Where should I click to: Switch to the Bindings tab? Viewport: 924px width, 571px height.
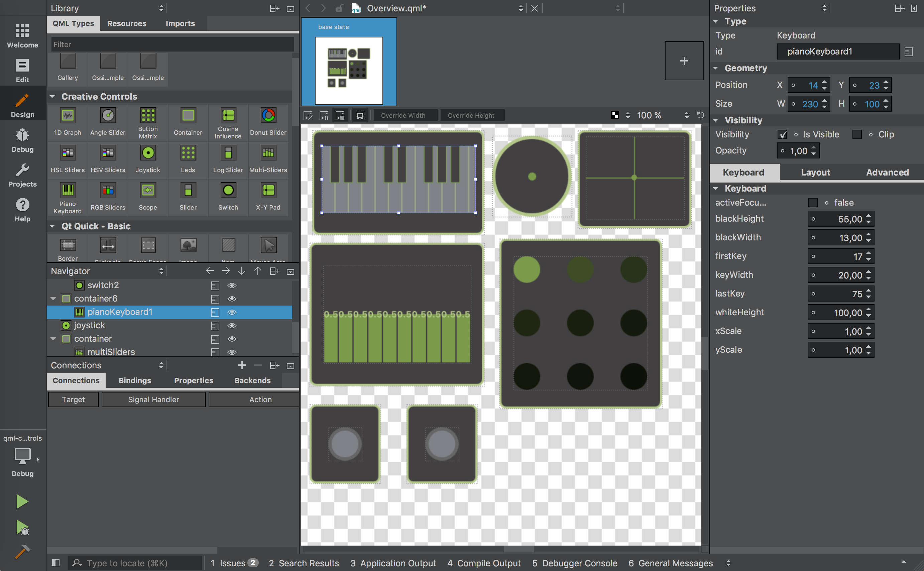click(x=135, y=379)
